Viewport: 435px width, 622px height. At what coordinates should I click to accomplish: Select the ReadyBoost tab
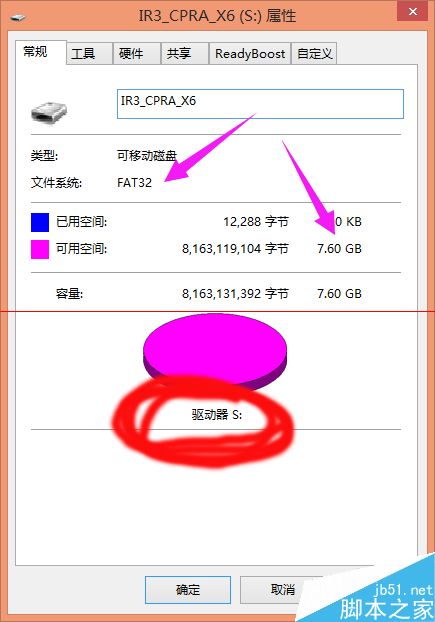tap(250, 54)
